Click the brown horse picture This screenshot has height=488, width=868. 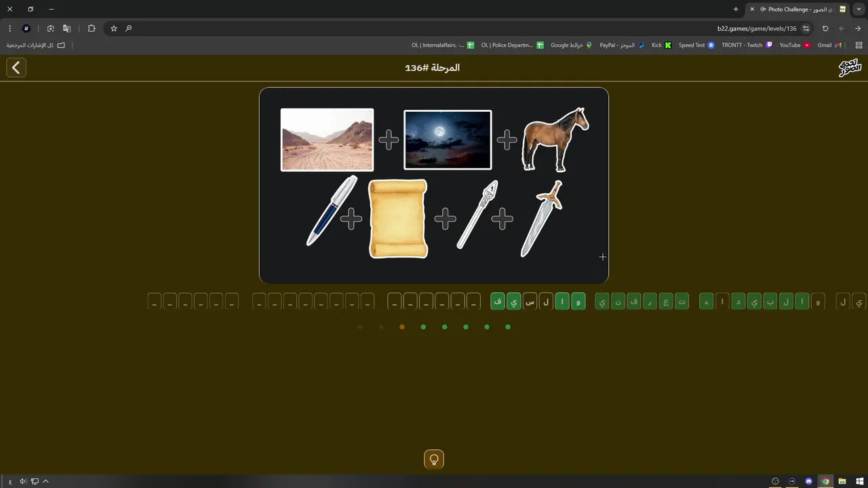(555, 140)
